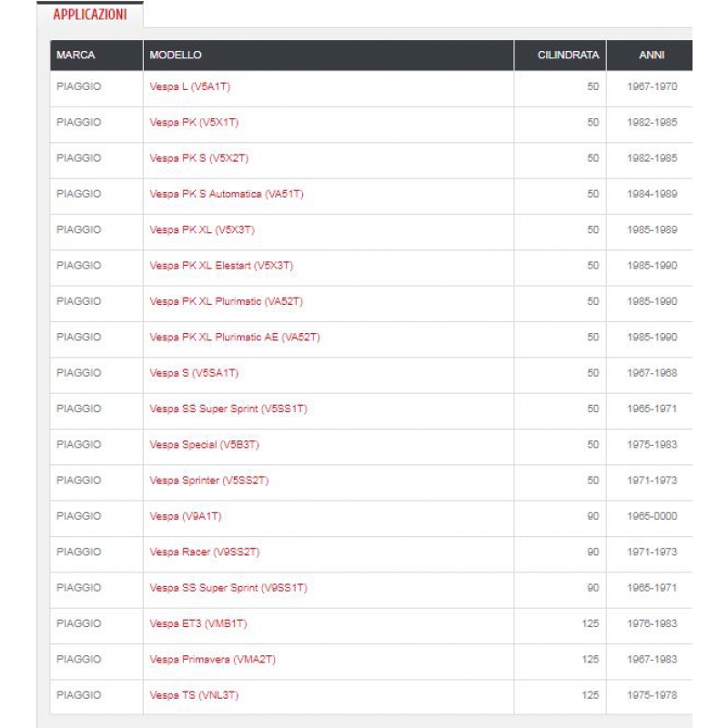Select Vespa PK XL Plurimatic AE (VA52T)
The image size is (728, 728).
235,338
